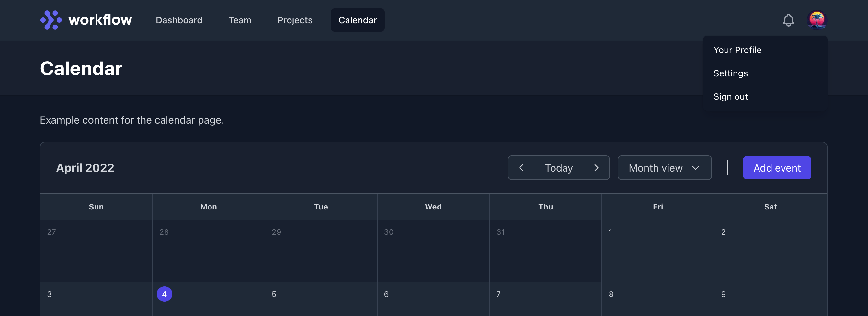This screenshot has height=316, width=868.
Task: Open the Projects nav item
Action: (295, 20)
